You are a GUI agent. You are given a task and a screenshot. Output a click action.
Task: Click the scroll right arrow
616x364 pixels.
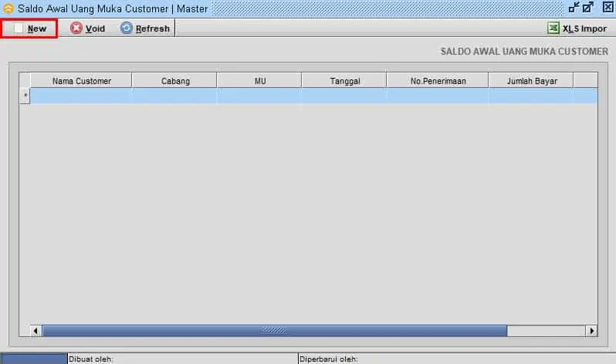[x=591, y=331]
